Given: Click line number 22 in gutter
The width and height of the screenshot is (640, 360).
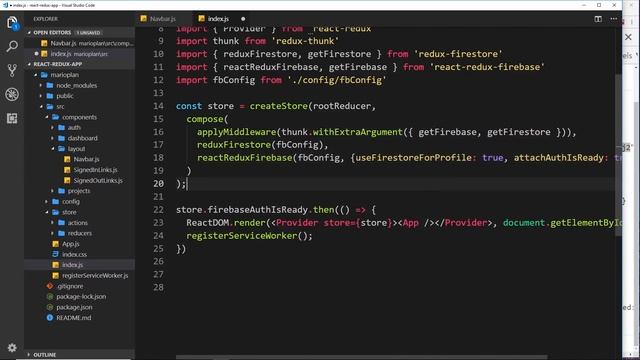Looking at the screenshot, I should [158, 210].
